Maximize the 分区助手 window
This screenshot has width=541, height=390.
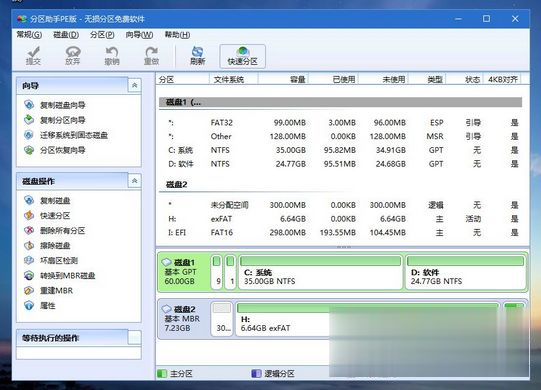click(486, 19)
